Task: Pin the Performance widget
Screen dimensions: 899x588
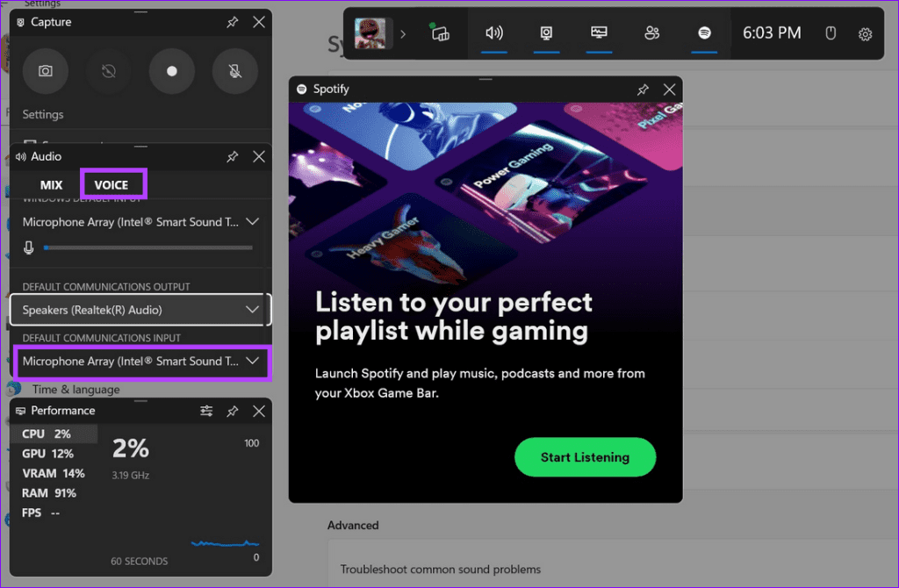Action: tap(233, 411)
